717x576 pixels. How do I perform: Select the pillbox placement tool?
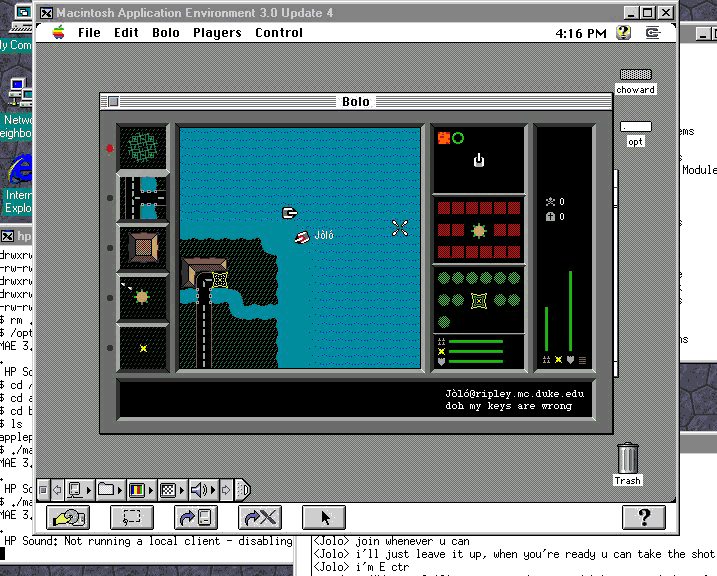[143, 297]
